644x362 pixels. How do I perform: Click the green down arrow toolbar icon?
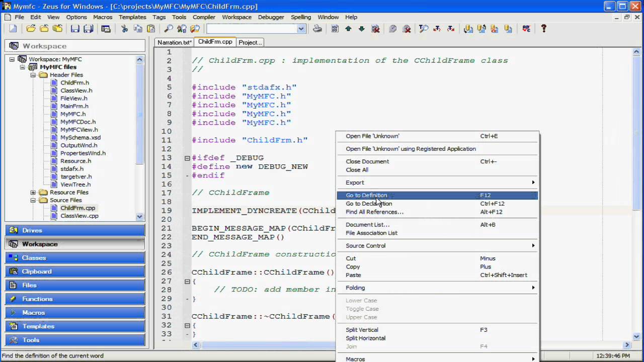pos(361,29)
